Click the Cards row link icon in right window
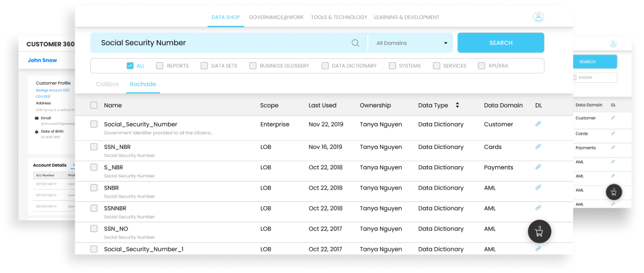This screenshot has width=644, height=273. pyautogui.click(x=612, y=133)
